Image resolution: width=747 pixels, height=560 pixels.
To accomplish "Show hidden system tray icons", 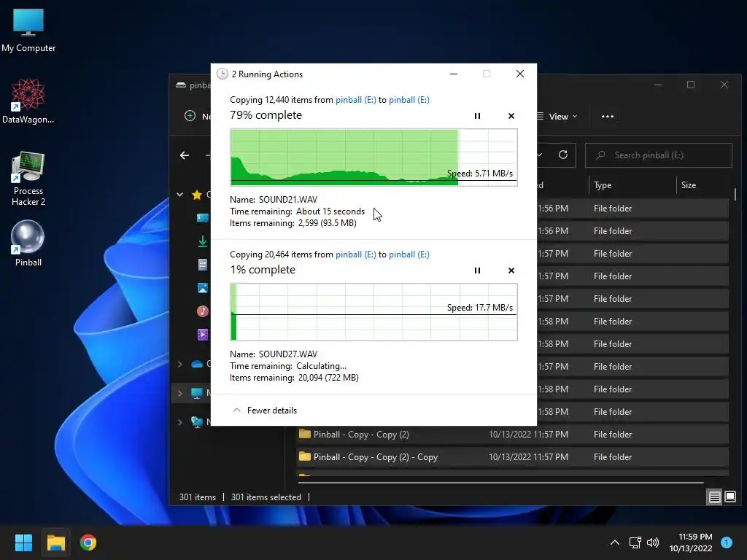I will point(615,542).
